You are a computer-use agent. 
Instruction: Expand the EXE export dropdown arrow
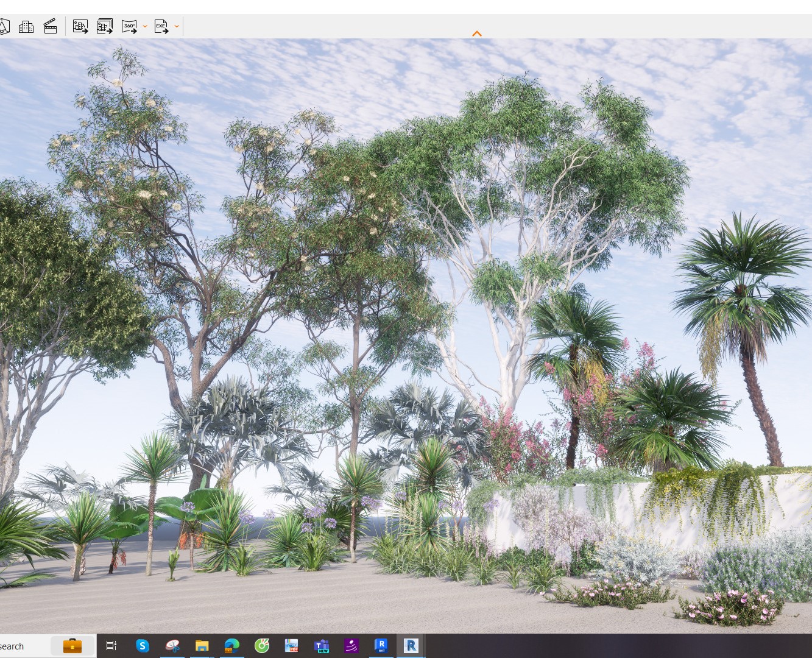[177, 27]
